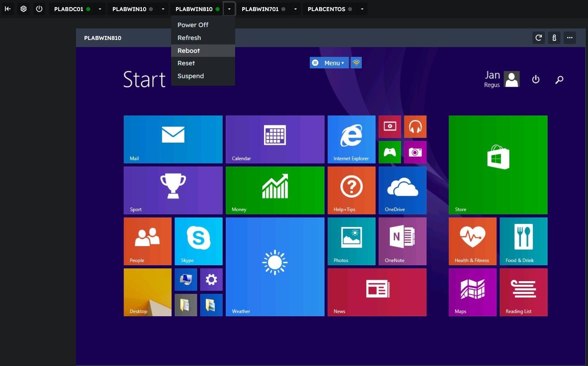Refresh the PLABWIN810 console with the reload icon
Image resolution: width=588 pixels, height=366 pixels.
[x=539, y=38]
